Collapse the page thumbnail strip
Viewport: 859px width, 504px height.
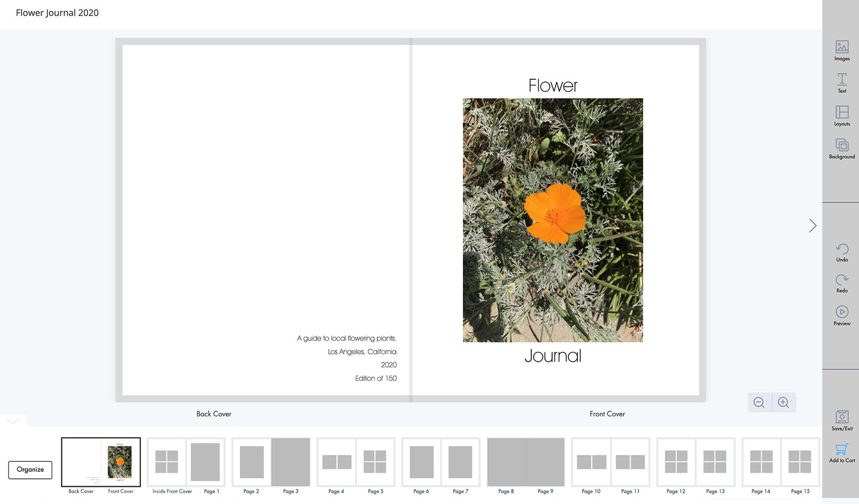pos(13,421)
